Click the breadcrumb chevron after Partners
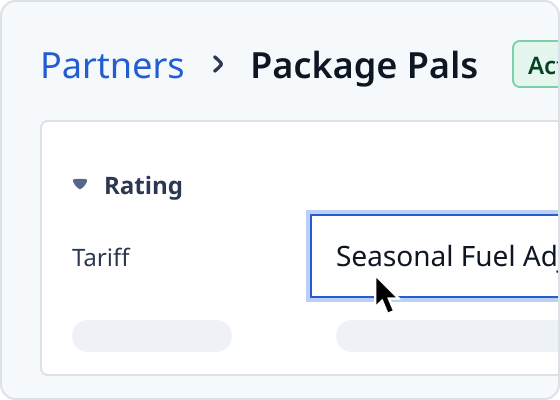The image size is (560, 400). [x=218, y=65]
